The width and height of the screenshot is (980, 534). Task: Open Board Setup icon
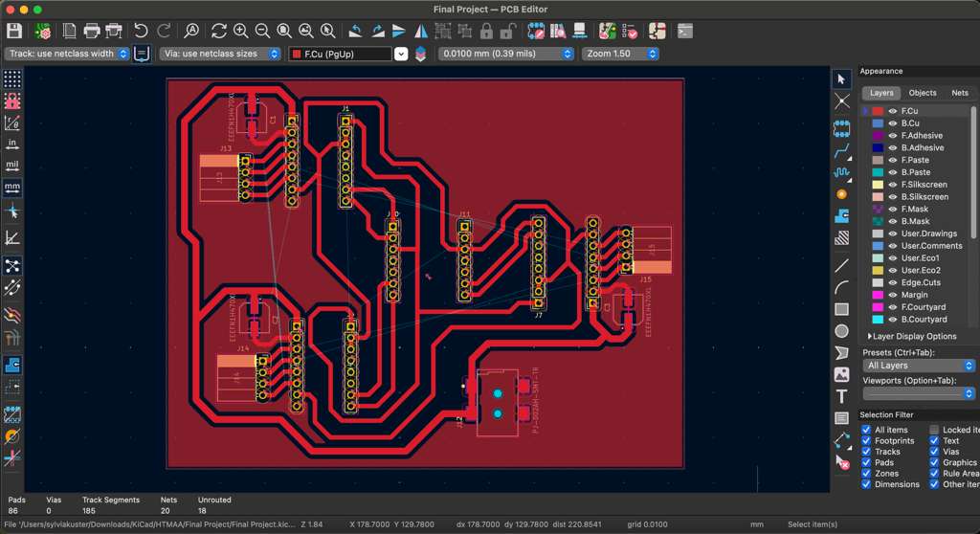pos(42,31)
